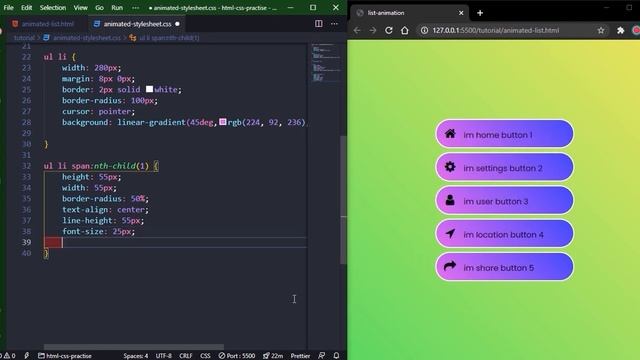
Task: Show hidden menus via the ellipsis
Action: (136, 8)
